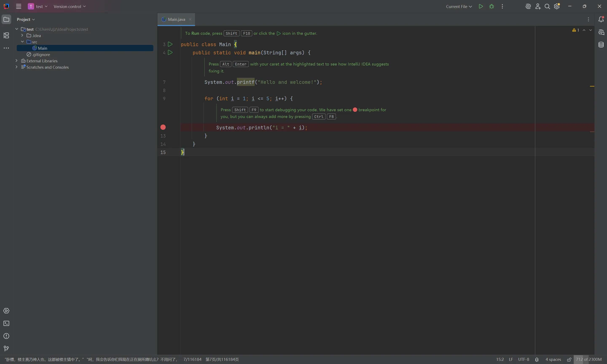607x364 pixels.
Task: Click the highlighted printf method call
Action: click(246, 82)
